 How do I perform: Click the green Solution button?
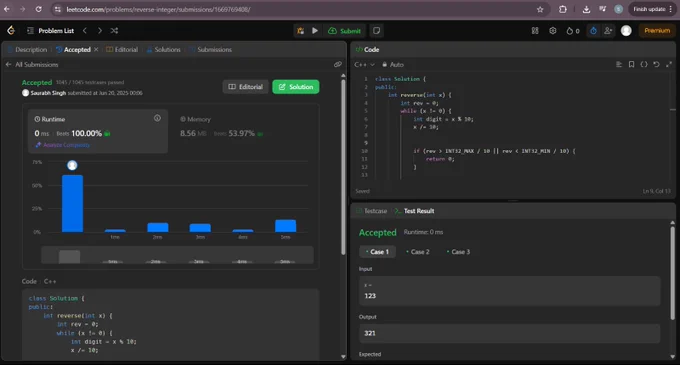(296, 87)
